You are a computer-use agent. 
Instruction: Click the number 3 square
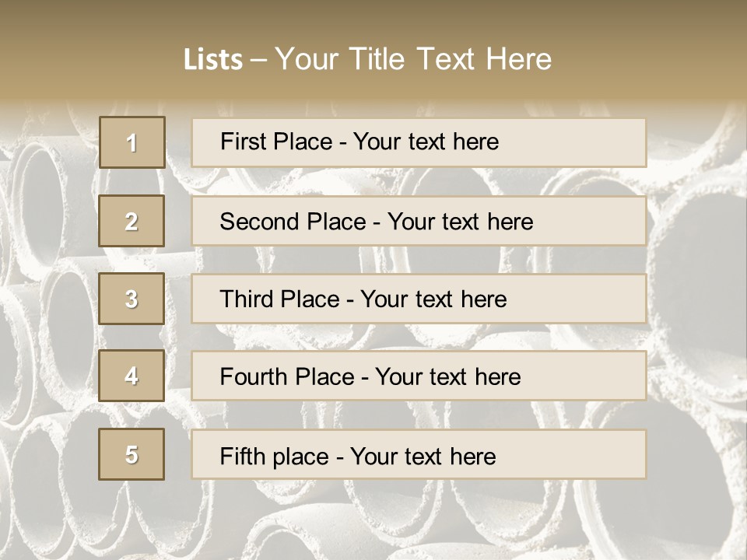[132, 299]
